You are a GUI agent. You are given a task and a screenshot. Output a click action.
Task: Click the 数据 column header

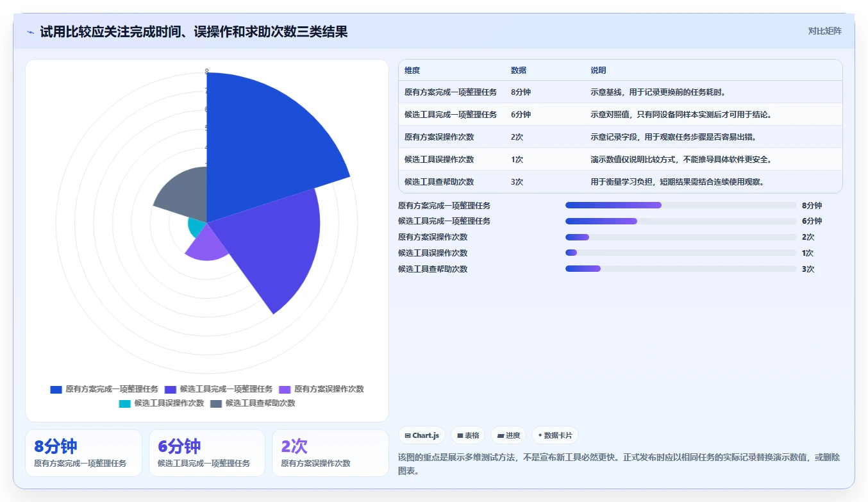(519, 71)
